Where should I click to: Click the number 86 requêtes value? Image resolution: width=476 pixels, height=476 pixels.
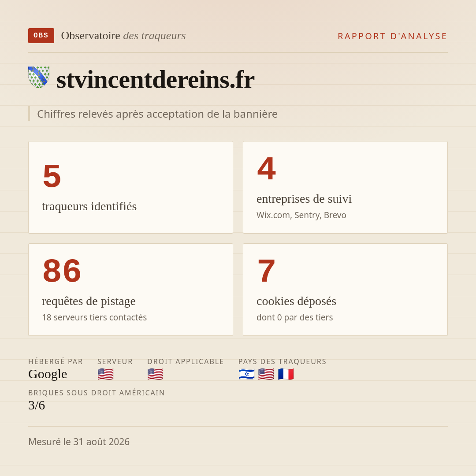62,271
